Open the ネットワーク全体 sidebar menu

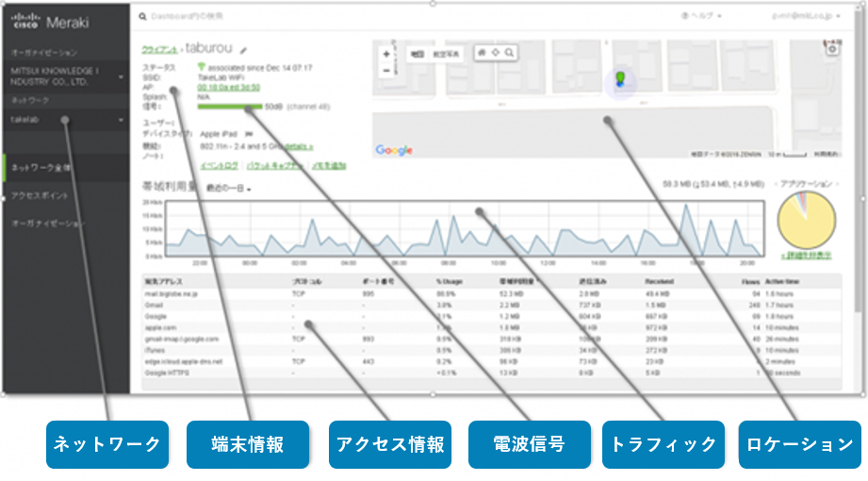click(x=66, y=167)
